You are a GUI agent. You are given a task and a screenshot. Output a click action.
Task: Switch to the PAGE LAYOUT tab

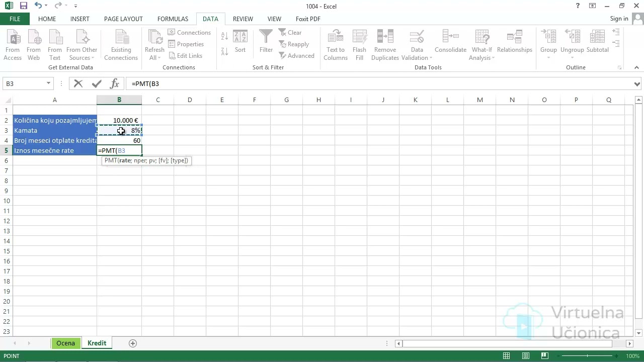[123, 19]
